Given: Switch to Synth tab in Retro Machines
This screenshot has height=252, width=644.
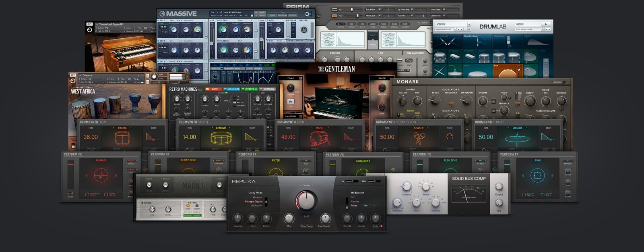Looking at the screenshot, I should pos(214,89).
